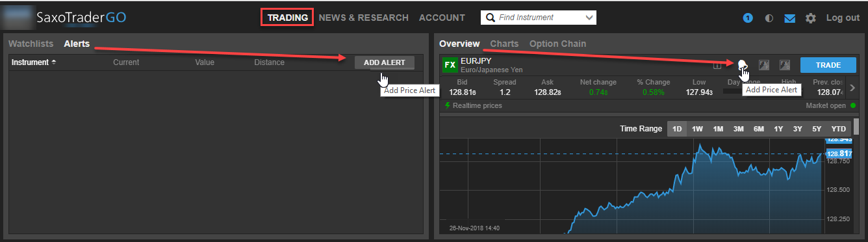This screenshot has height=242, width=868.
Task: Select the 1M time range
Action: click(718, 129)
